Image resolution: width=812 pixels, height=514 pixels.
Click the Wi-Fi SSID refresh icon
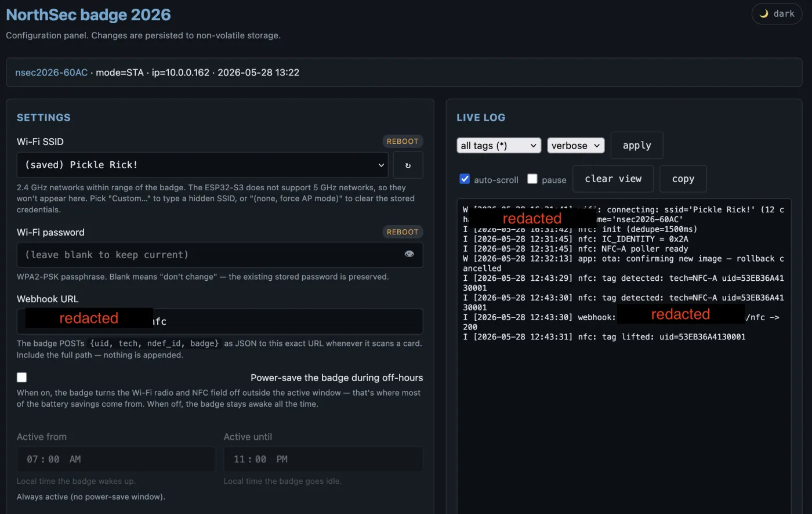(408, 165)
